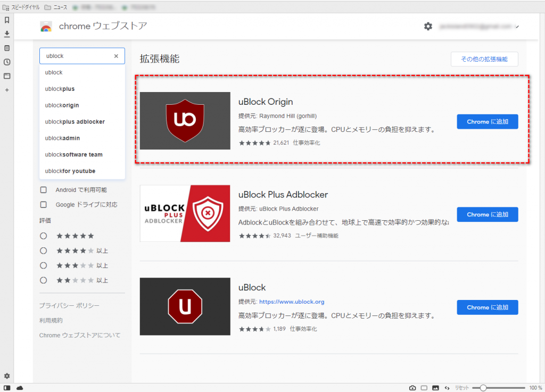Open the ニュース bookmark folder

56,7
